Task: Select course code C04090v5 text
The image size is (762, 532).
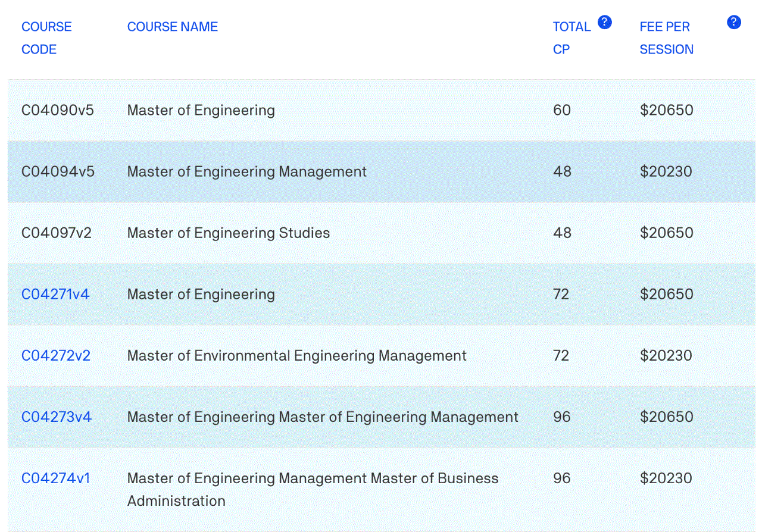Action: pos(58,110)
